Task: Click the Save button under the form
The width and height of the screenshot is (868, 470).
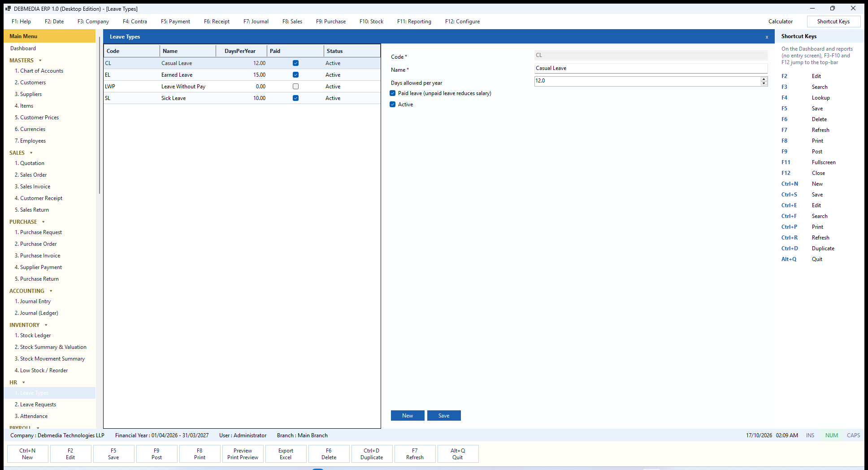Action: click(444, 416)
